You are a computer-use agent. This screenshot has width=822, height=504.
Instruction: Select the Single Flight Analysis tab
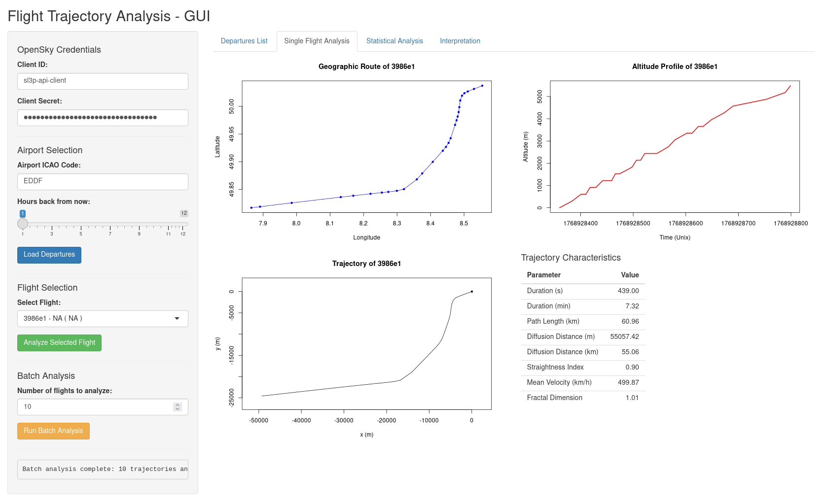pos(317,41)
